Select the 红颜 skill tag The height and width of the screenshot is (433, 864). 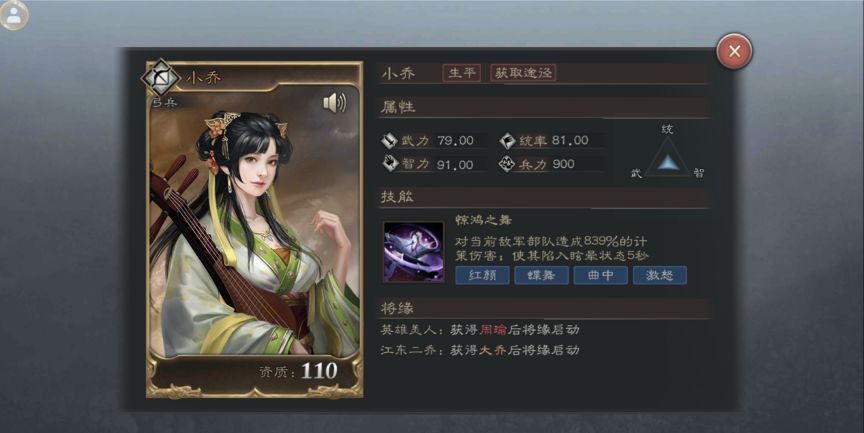click(482, 275)
